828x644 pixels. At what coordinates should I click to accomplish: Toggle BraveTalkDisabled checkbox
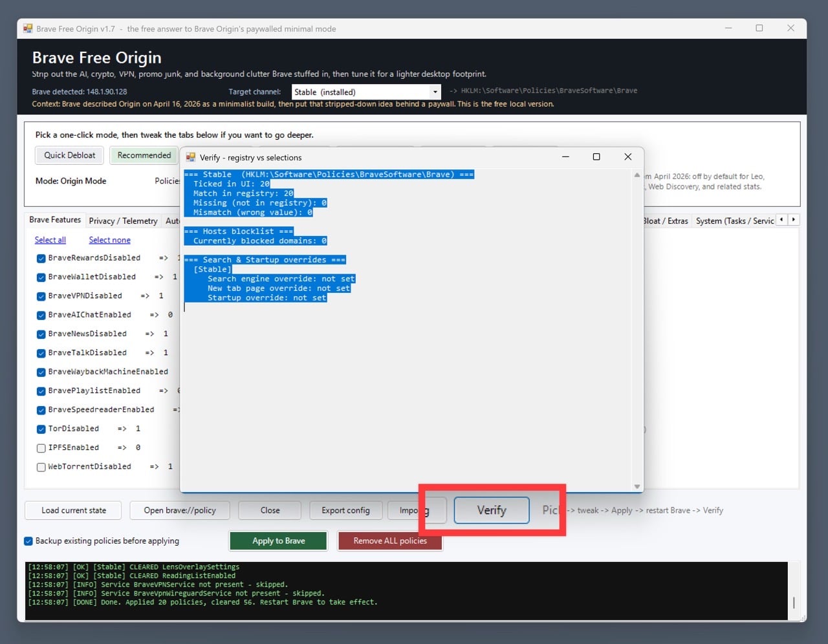(x=41, y=353)
